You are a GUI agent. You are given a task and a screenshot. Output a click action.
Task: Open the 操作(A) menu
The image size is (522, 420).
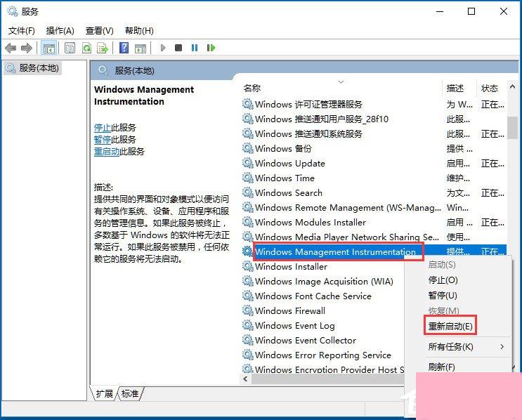(60, 31)
